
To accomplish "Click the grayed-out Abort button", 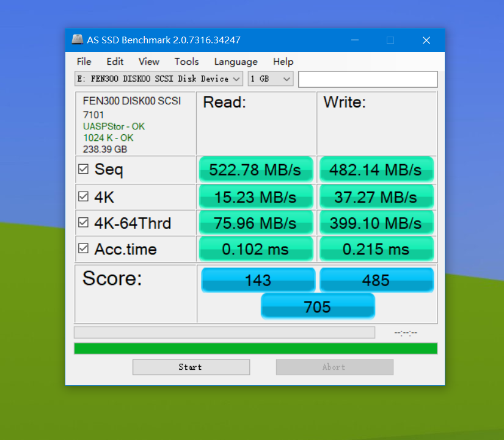I will [x=335, y=367].
